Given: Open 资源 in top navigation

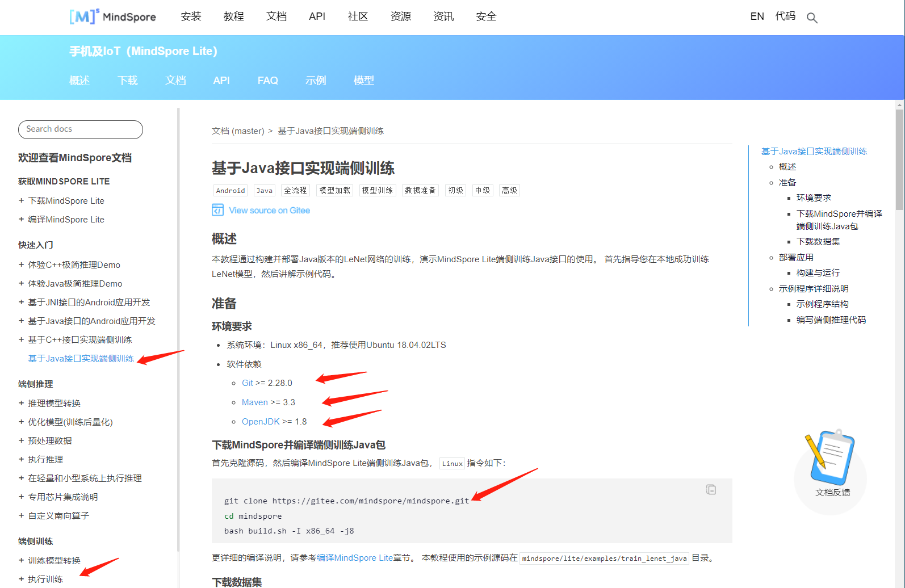Looking at the screenshot, I should point(401,16).
